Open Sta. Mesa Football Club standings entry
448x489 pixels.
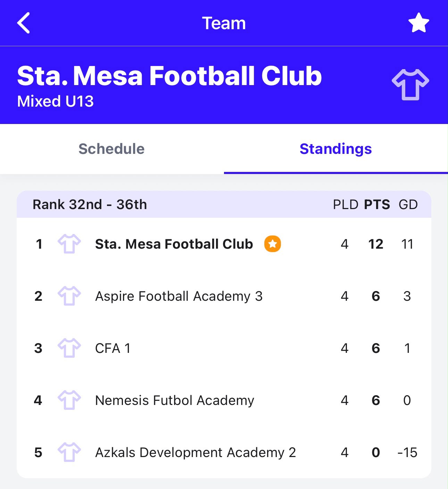coord(224,244)
